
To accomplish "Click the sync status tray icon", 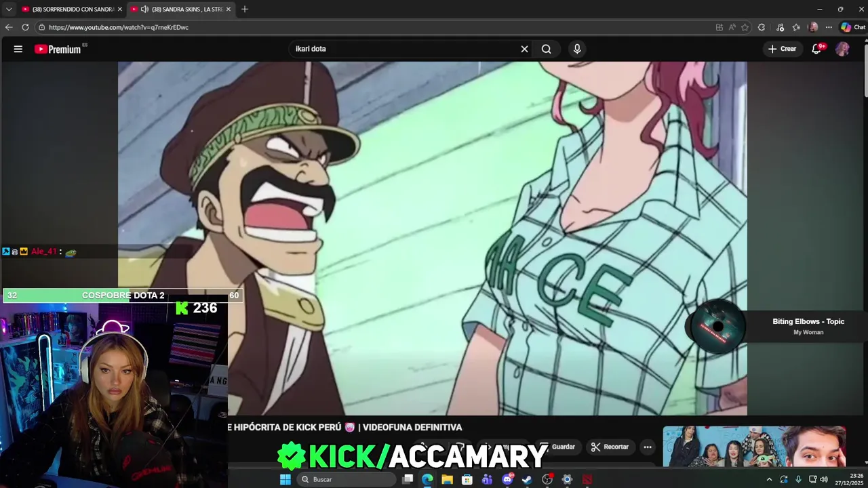I will 784,479.
